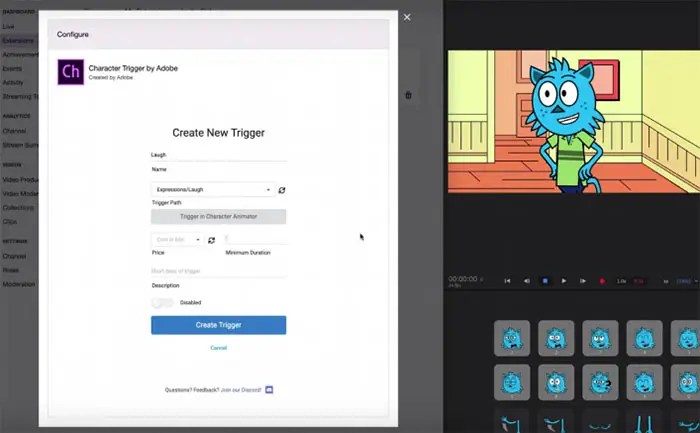This screenshot has width=700, height=433.
Task: Jump to start of the timeline
Action: pos(507,281)
